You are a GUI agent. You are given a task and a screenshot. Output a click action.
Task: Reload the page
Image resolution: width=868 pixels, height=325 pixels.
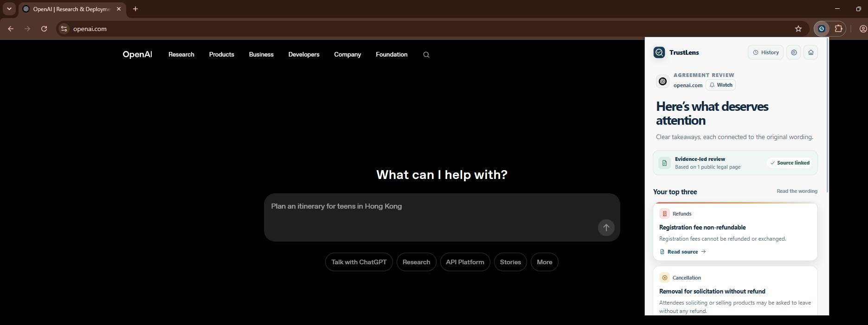pyautogui.click(x=44, y=29)
